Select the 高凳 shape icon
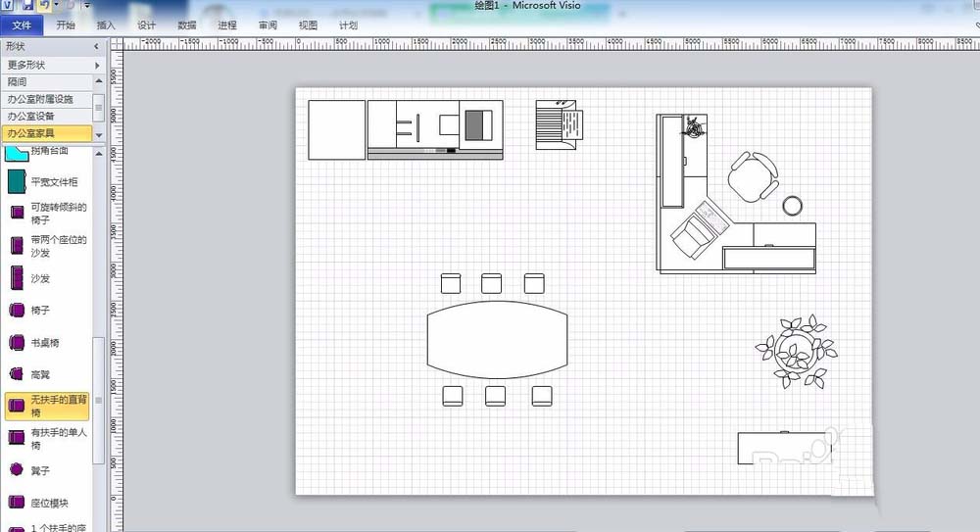The height and width of the screenshot is (532, 980). pos(17,374)
